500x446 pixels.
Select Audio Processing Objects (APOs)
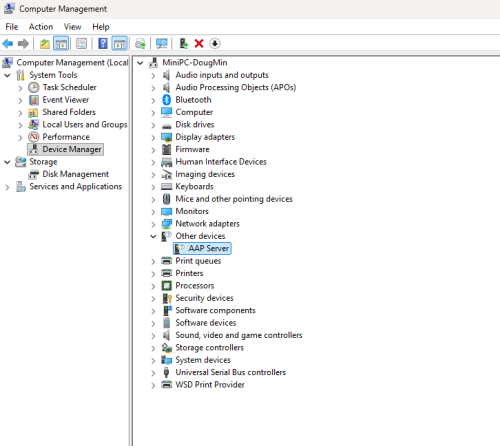tap(236, 87)
